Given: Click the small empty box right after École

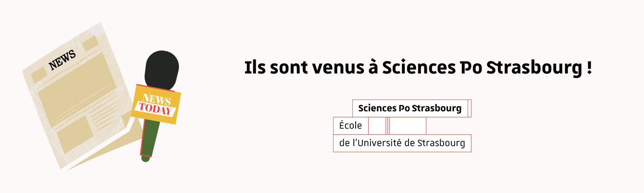Looking at the screenshot, I should point(377,126).
